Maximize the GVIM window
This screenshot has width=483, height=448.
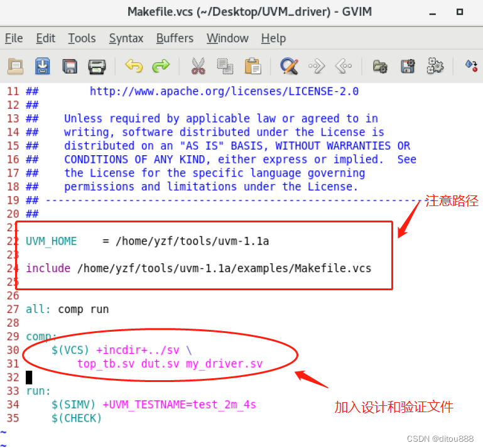[460, 12]
